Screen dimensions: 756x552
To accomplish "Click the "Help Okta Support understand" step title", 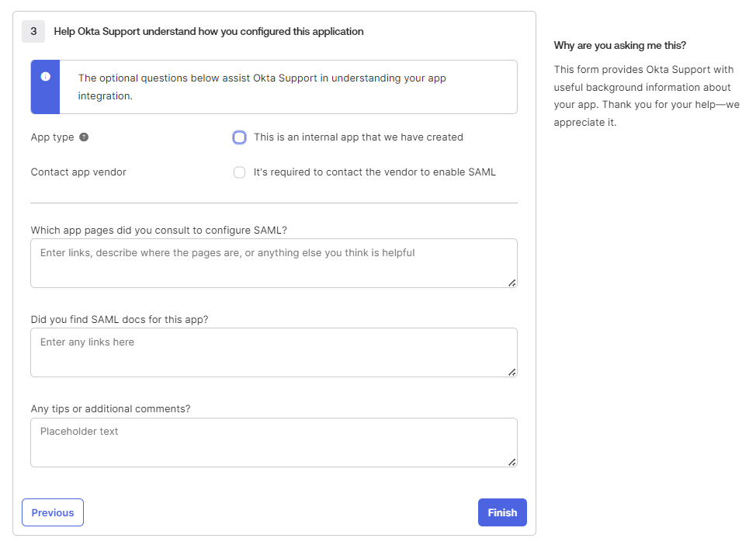I will click(209, 32).
